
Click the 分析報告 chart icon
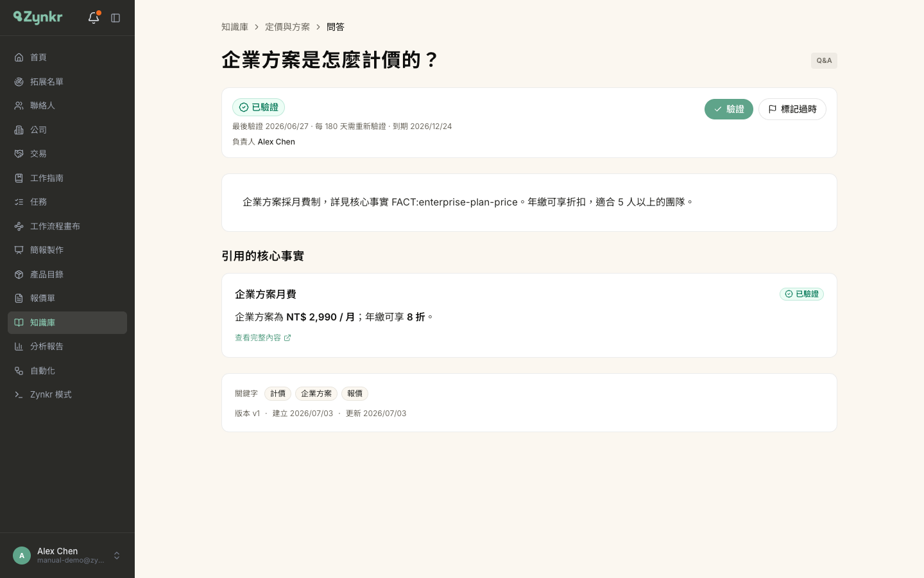pyautogui.click(x=19, y=346)
